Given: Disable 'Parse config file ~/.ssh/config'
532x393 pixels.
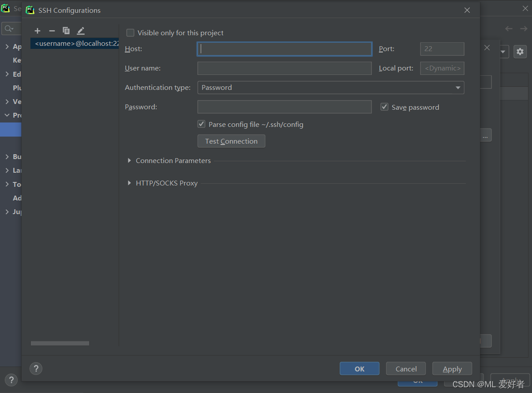Looking at the screenshot, I should [x=201, y=124].
